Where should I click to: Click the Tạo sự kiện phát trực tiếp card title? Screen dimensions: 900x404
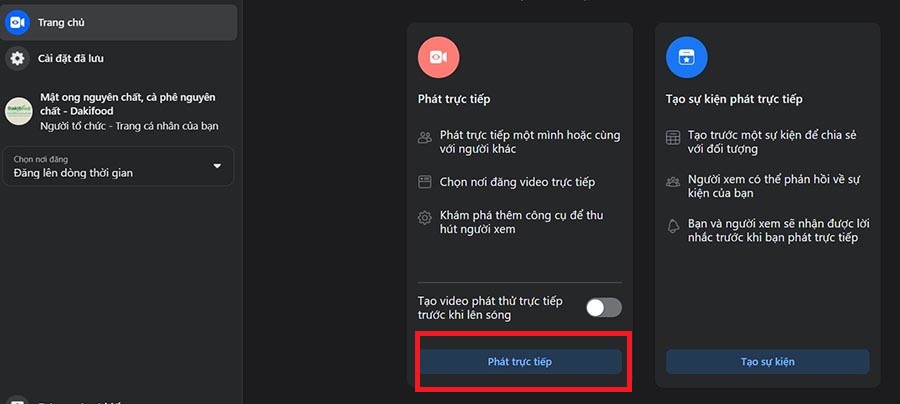coord(734,99)
